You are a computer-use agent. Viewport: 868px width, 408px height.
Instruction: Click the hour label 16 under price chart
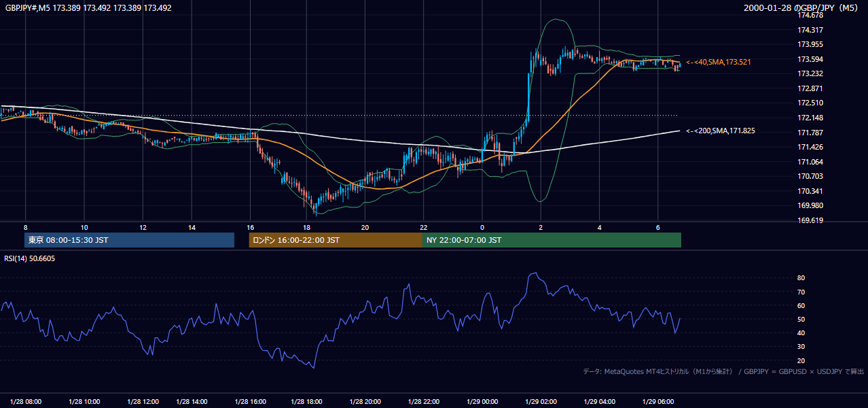[251, 227]
